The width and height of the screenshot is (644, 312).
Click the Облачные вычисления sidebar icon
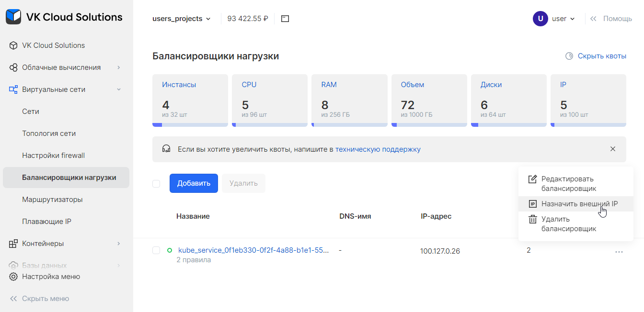pos(13,67)
